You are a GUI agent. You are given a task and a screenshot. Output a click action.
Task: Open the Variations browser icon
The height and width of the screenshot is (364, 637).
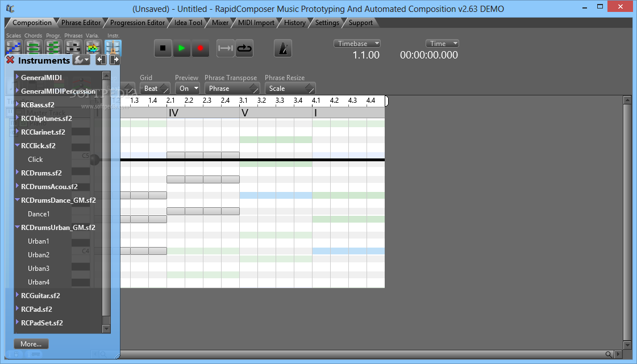tap(93, 48)
